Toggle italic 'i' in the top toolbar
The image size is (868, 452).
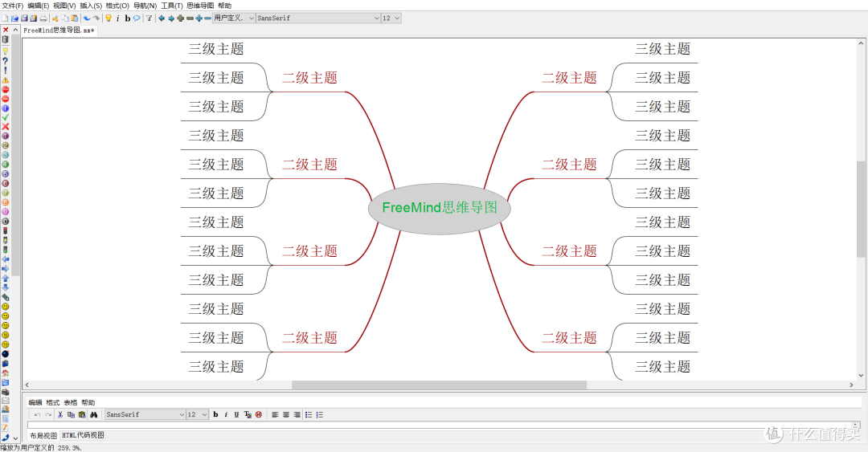118,18
